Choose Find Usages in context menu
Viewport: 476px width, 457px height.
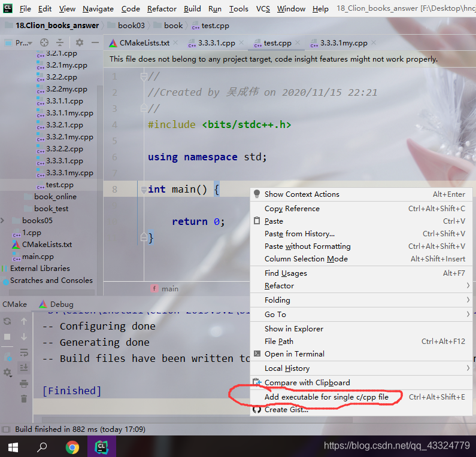(x=361, y=273)
